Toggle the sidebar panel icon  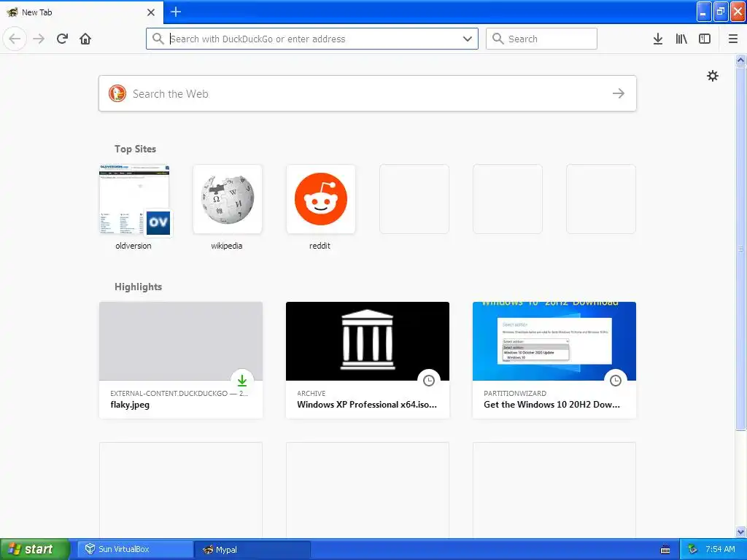tap(705, 39)
